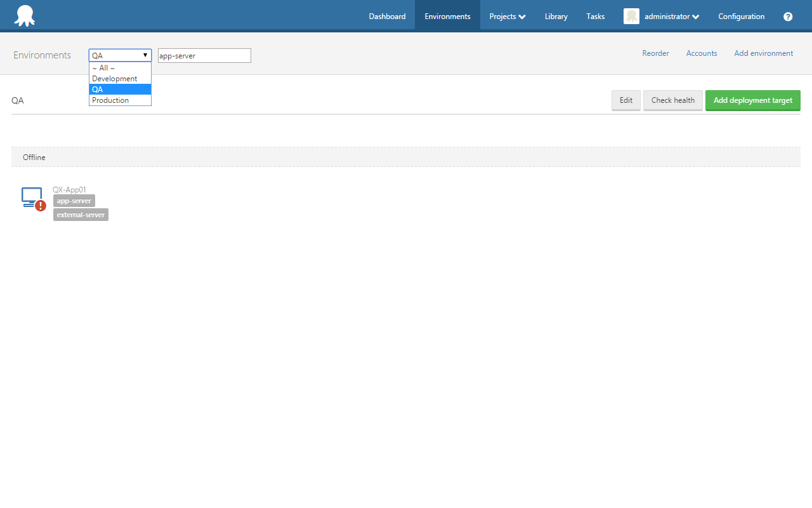The height and width of the screenshot is (508, 812).
Task: Click the administrator avatar image
Action: coord(631,16)
